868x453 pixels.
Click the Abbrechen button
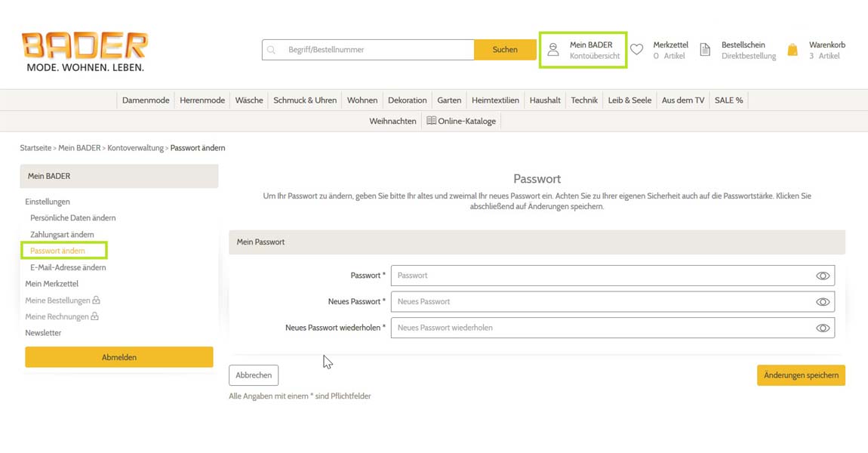pos(254,375)
